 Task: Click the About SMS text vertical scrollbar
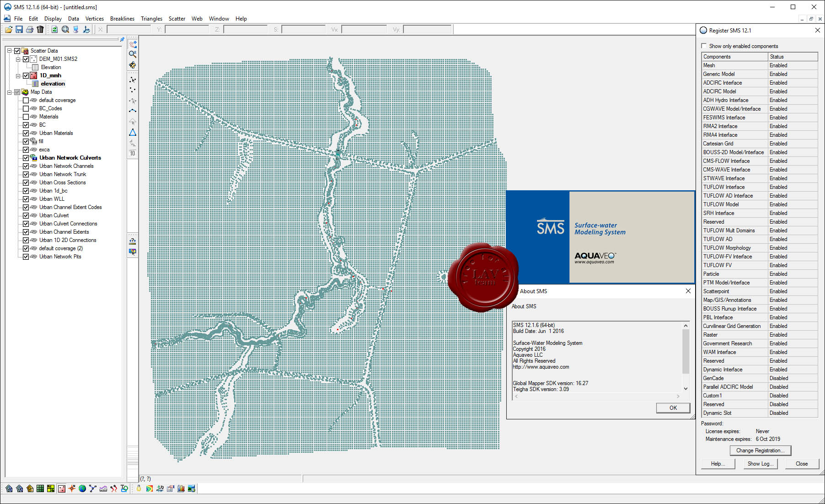pyautogui.click(x=686, y=357)
